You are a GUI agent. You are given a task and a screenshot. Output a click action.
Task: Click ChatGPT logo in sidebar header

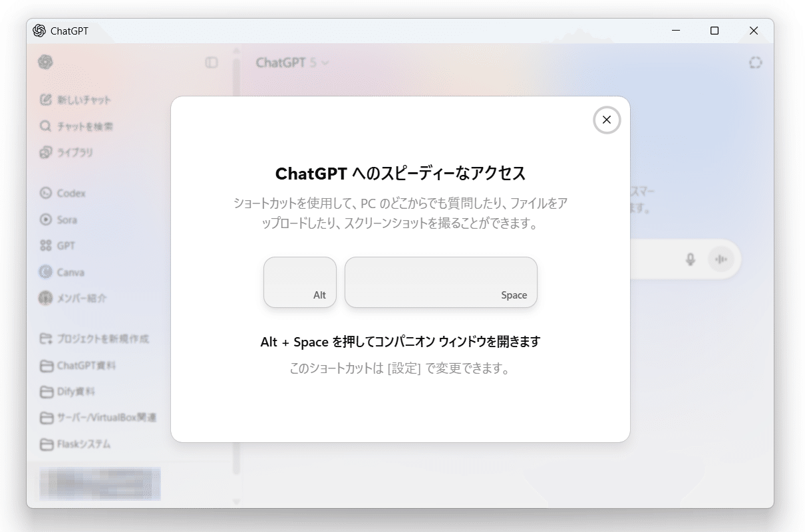pyautogui.click(x=45, y=62)
